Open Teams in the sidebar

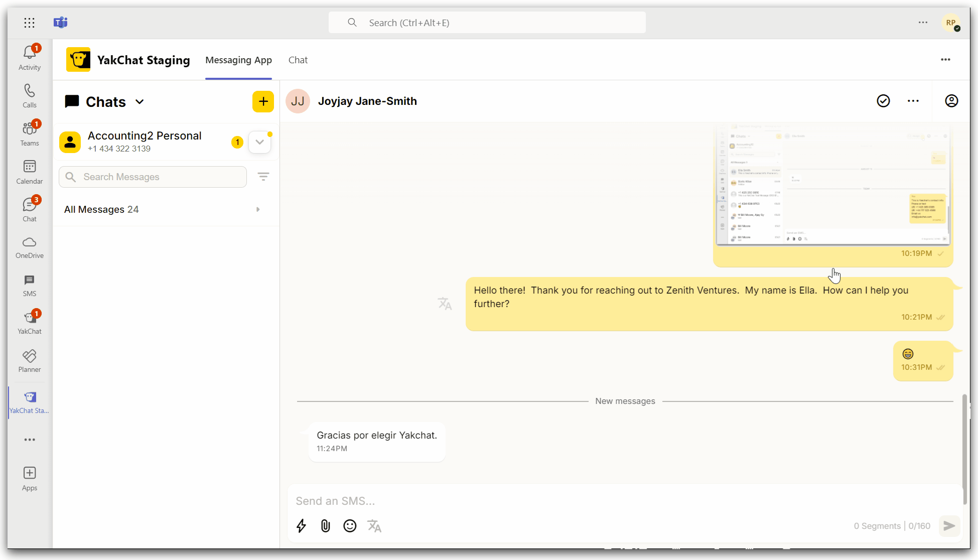pyautogui.click(x=30, y=133)
